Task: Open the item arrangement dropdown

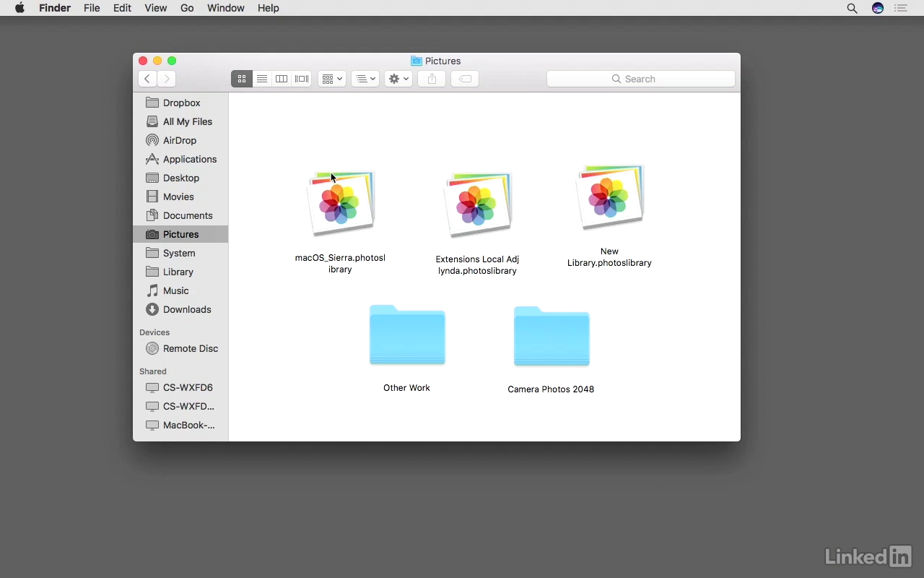Action: coord(332,79)
